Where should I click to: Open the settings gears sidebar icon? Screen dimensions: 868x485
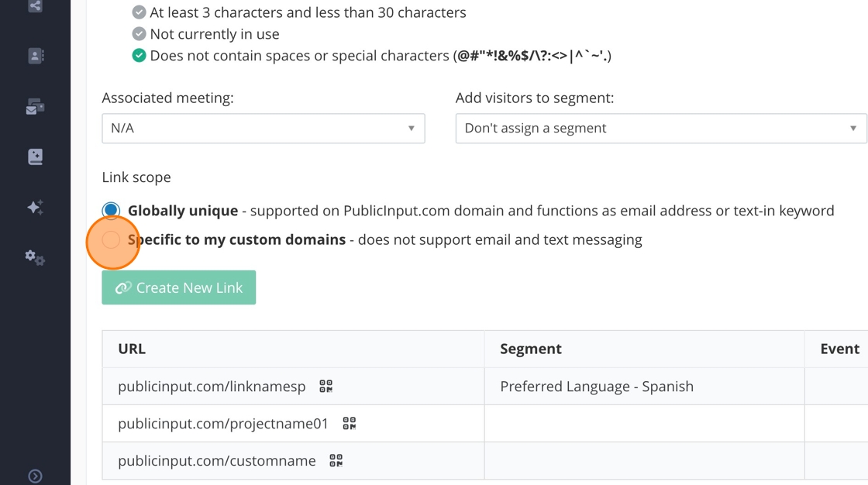pos(35,257)
